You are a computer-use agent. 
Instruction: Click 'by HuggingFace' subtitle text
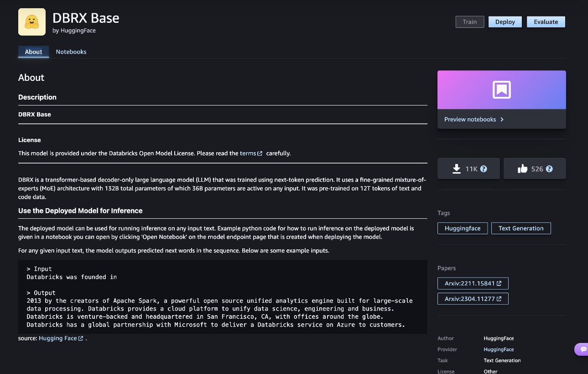pyautogui.click(x=74, y=31)
